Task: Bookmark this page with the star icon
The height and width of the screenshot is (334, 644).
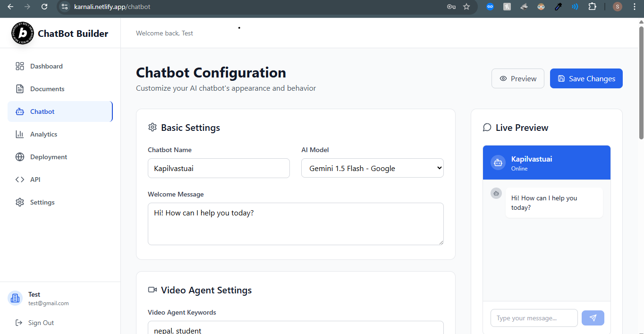Action: click(466, 7)
